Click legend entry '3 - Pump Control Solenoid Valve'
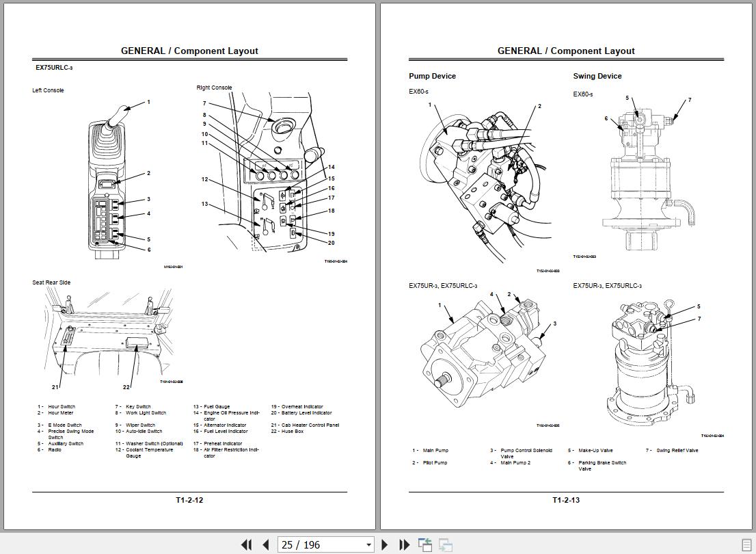This screenshot has width=756, height=554. 521,453
